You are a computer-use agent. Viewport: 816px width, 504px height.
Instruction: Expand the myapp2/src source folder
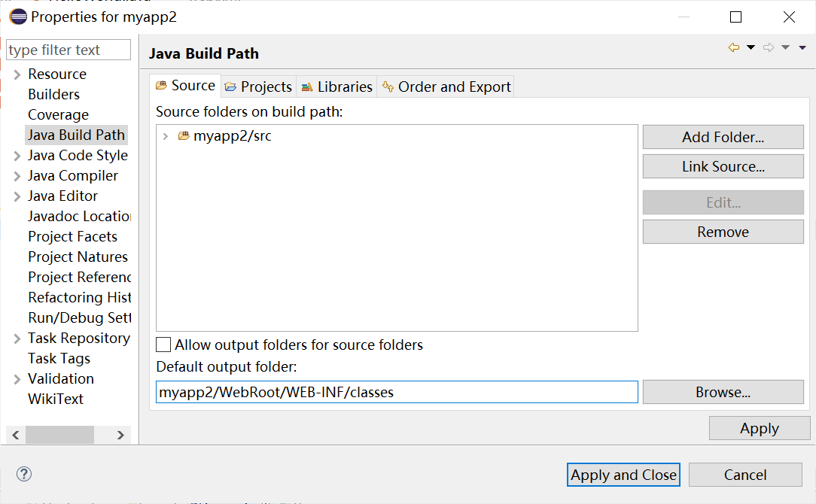[166, 136]
